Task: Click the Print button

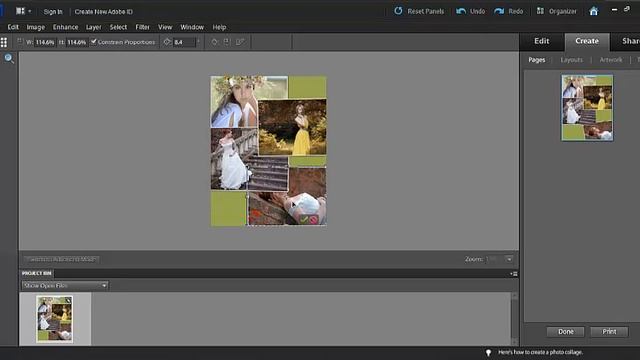Action: (x=609, y=331)
